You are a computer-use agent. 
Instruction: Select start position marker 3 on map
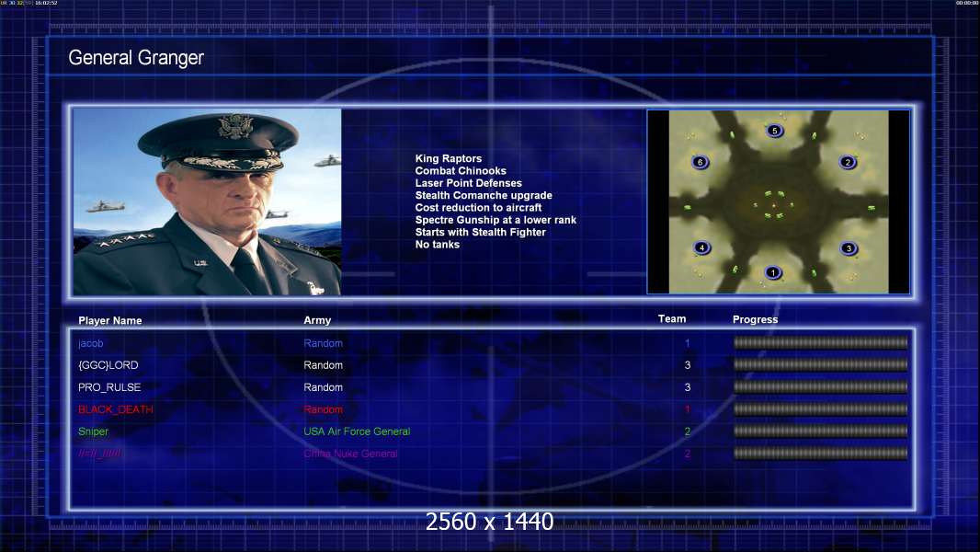(849, 248)
